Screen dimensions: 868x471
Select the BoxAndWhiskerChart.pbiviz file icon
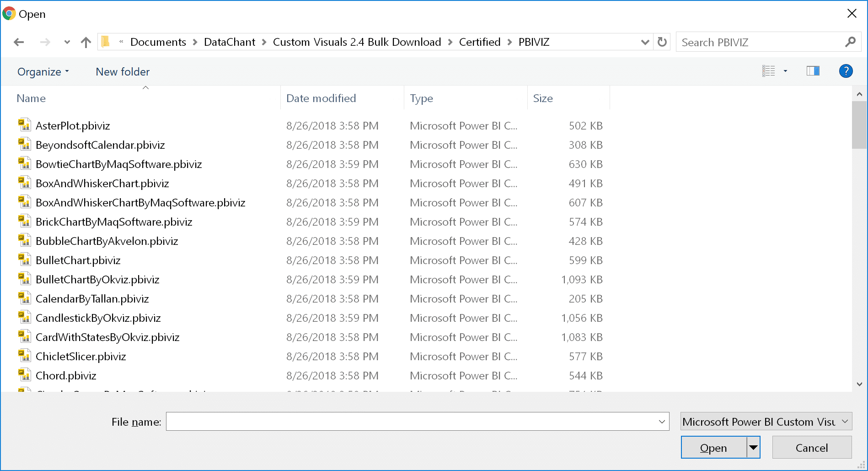[x=24, y=183]
